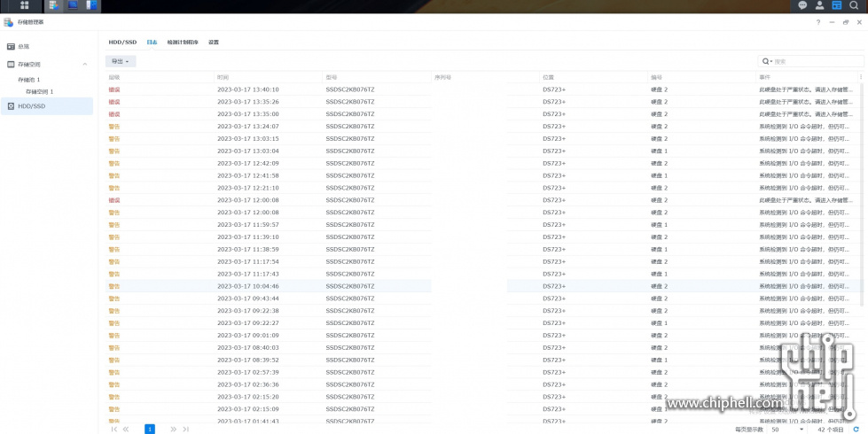Select log entry 2023-03-17 13:35:26

[x=481, y=102]
